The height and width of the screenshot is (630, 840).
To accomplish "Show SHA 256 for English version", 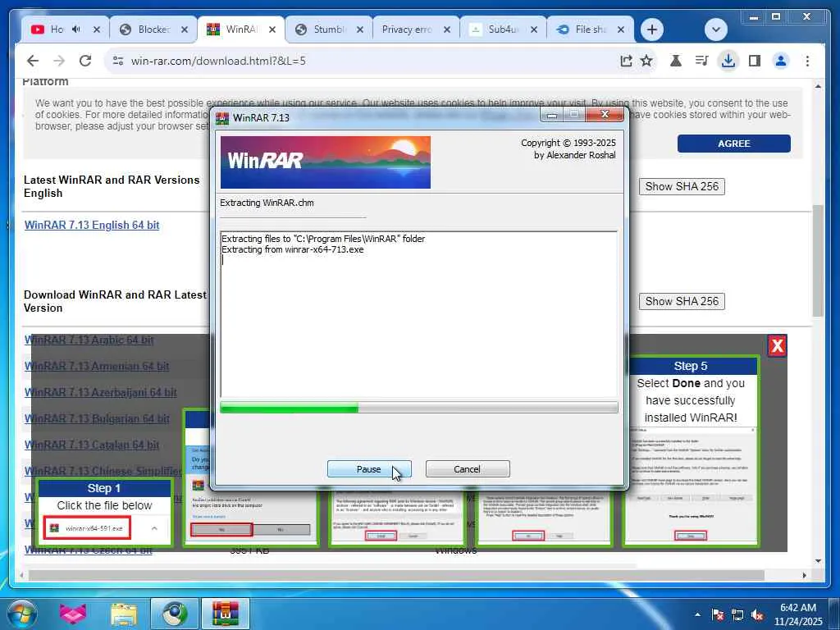I will (x=682, y=186).
